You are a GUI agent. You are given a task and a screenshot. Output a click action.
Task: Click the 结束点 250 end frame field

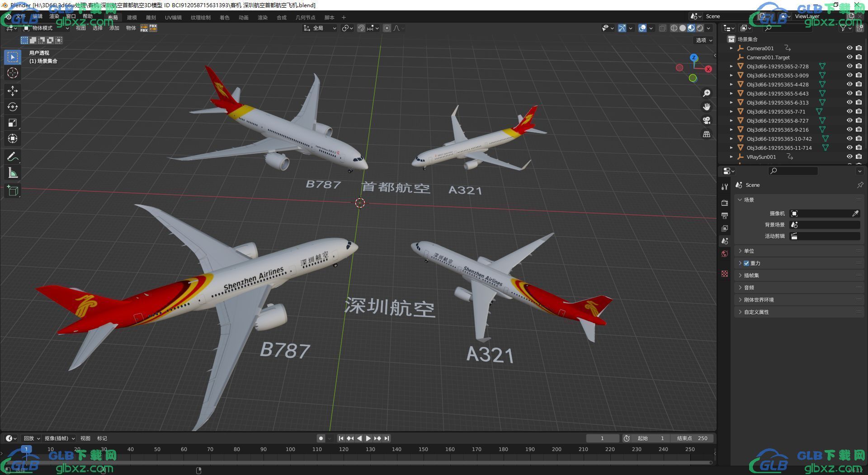coord(692,438)
